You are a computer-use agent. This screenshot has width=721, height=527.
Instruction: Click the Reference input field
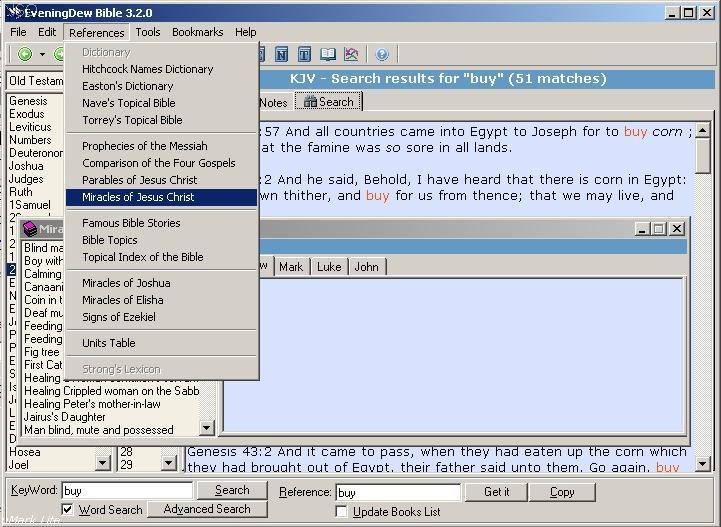[398, 493]
